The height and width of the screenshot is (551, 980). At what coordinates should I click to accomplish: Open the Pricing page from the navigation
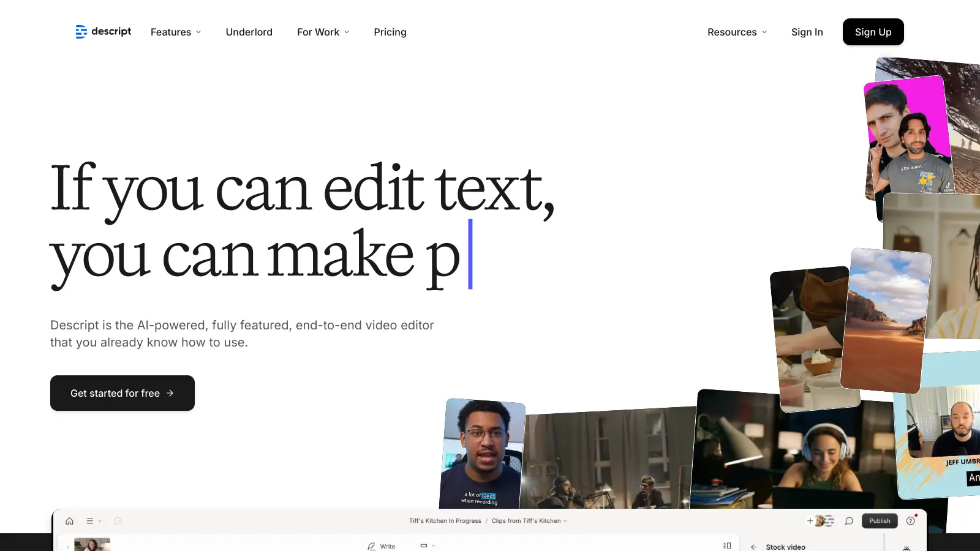[x=390, y=32]
